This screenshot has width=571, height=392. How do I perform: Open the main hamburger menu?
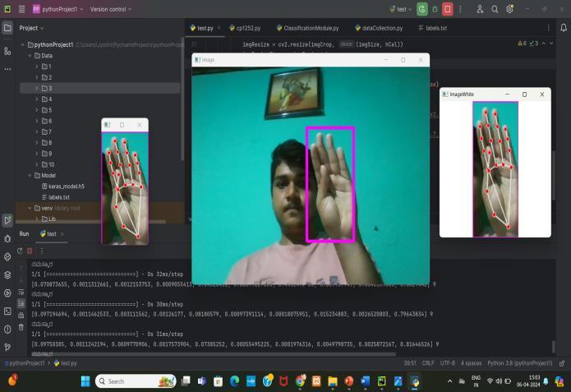tap(22, 9)
